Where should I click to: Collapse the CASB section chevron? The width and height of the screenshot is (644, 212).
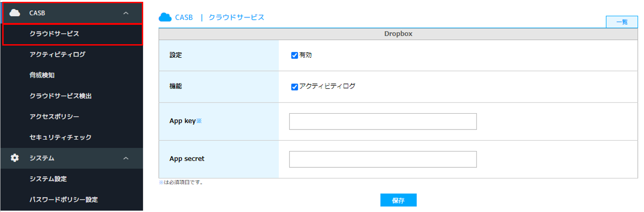[126, 13]
